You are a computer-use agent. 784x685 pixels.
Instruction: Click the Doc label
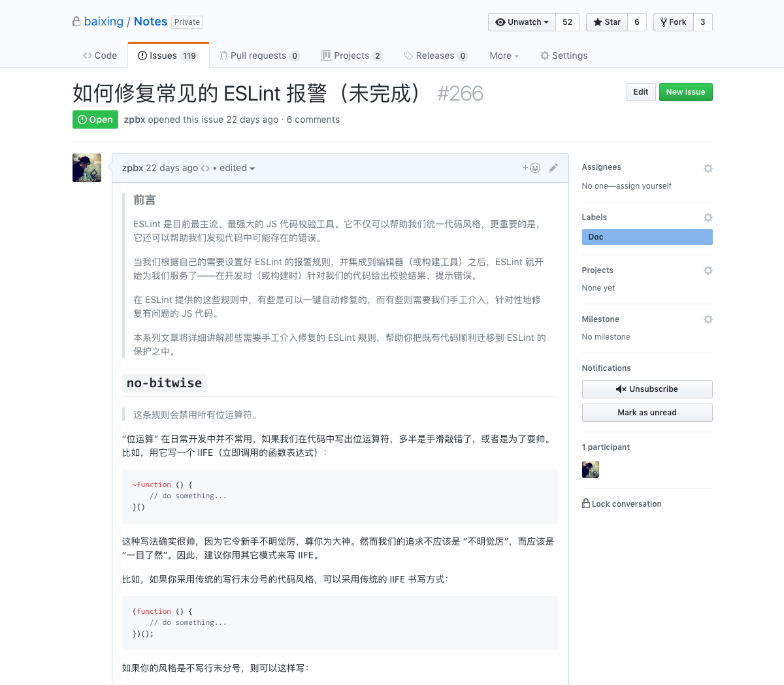[x=647, y=237]
